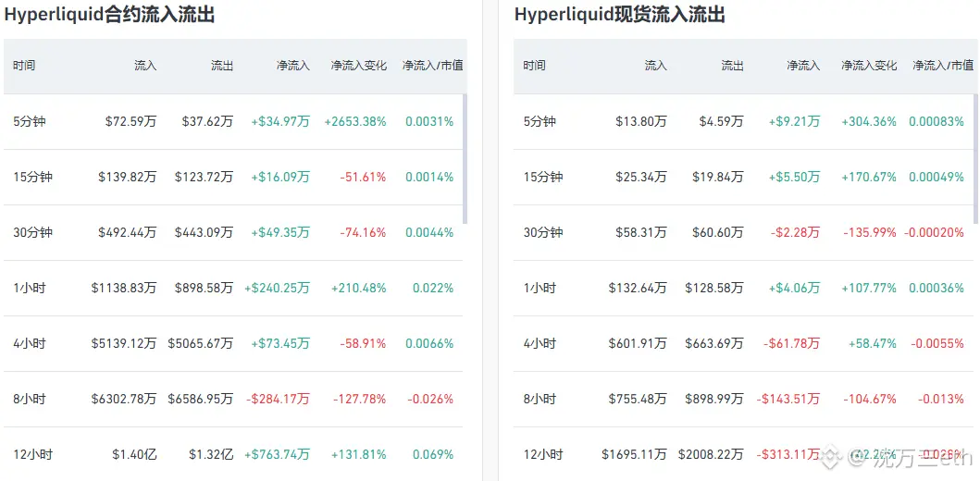
Task: Click the +210.48% change value
Action: [x=359, y=289]
